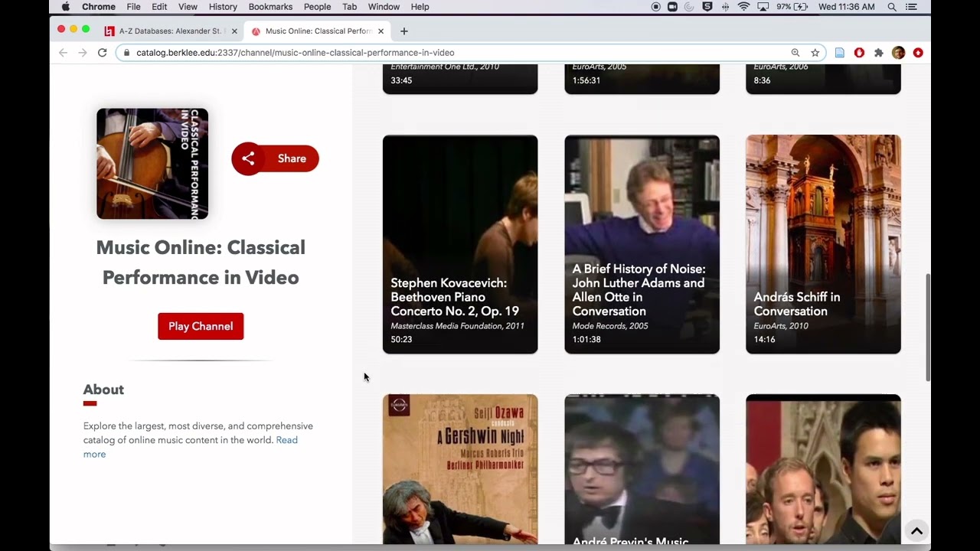980x551 pixels.
Task: Reload the page with refresh icon
Action: (102, 53)
